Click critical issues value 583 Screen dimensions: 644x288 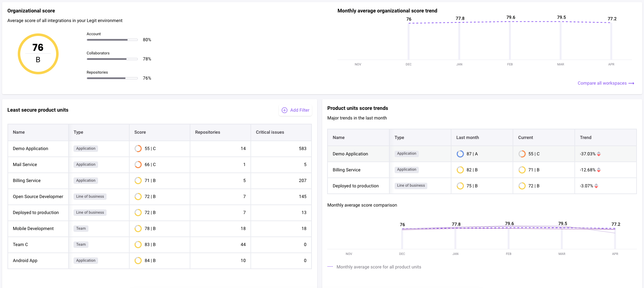303,149
